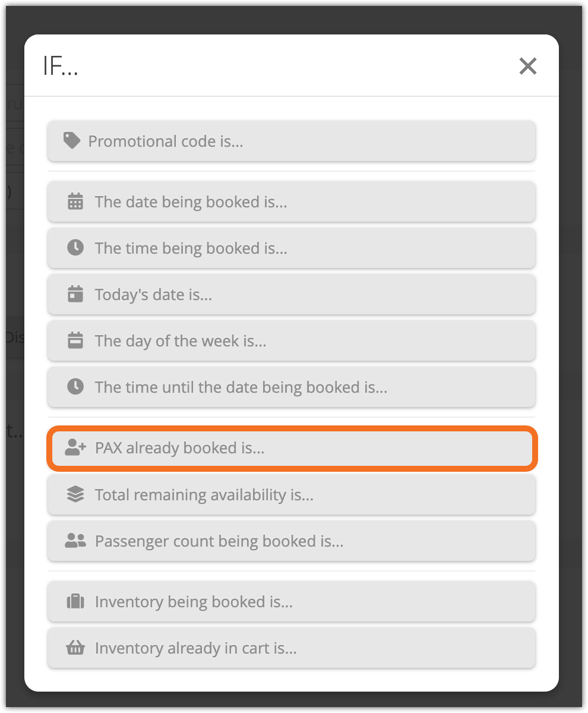
Task: Click the clock icon next to time being booked
Action: 75,248
